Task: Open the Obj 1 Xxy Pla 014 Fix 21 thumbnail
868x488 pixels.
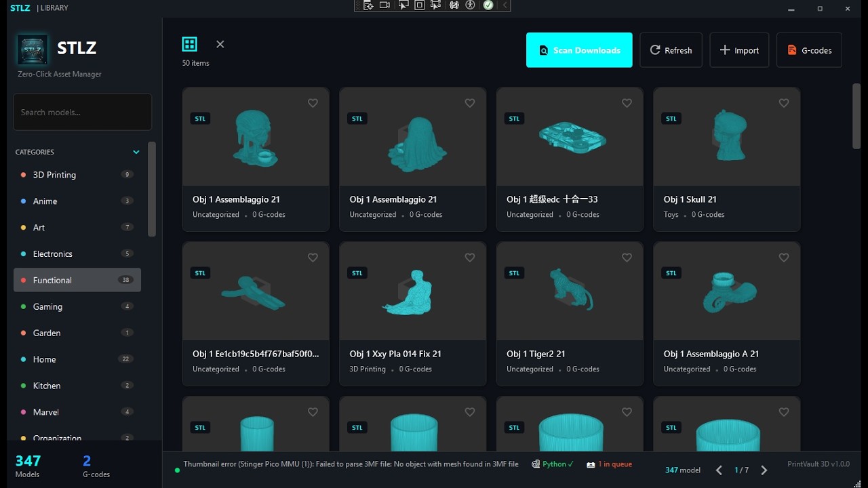Action: click(x=413, y=291)
